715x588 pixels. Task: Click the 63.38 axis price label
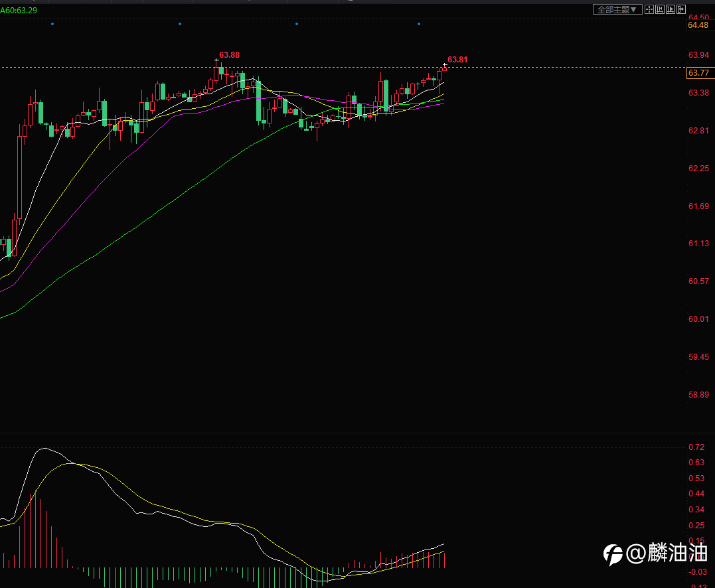(x=698, y=93)
